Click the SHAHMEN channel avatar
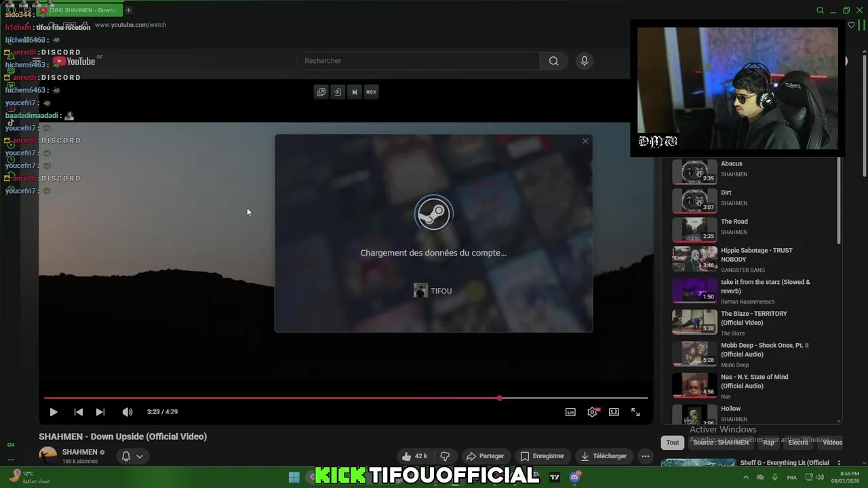This screenshot has width=868, height=488. pyautogui.click(x=47, y=456)
